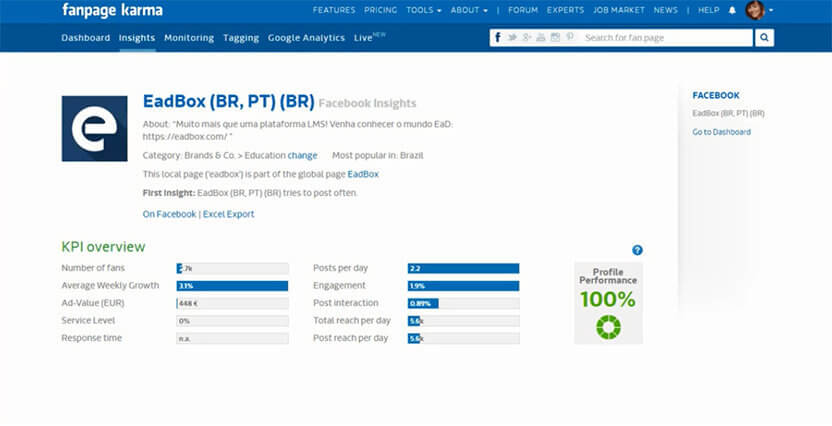Viewport: 832px width, 426px height.
Task: Click the Profile Performance ring icon
Action: click(x=608, y=327)
